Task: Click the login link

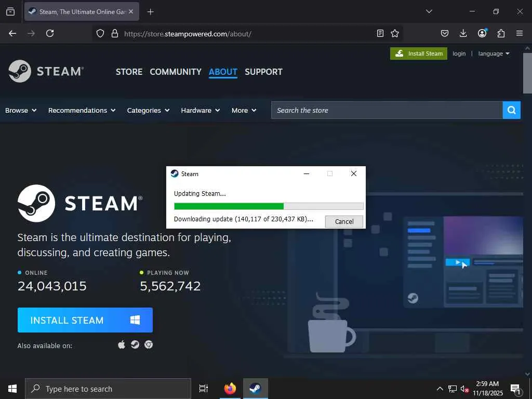Action: (x=459, y=54)
